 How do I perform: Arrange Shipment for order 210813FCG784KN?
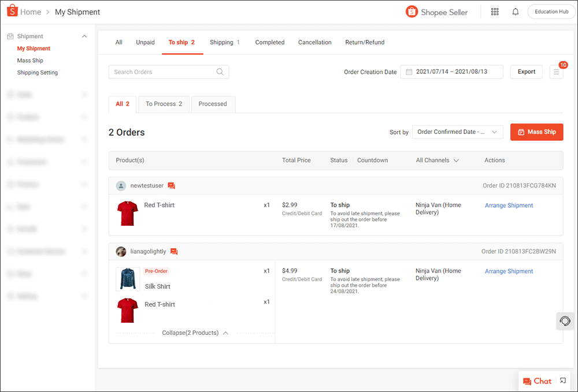(x=509, y=206)
